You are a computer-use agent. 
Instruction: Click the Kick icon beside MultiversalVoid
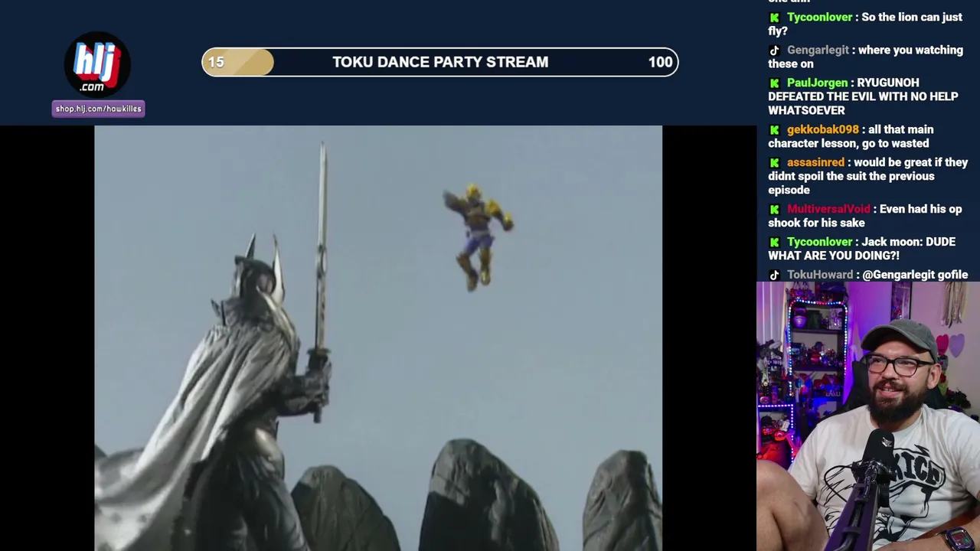pos(774,210)
